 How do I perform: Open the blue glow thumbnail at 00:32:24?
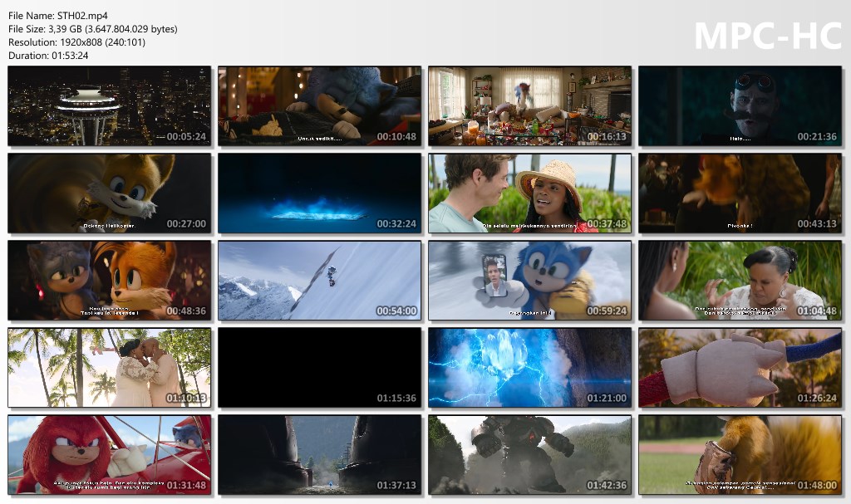(x=320, y=193)
